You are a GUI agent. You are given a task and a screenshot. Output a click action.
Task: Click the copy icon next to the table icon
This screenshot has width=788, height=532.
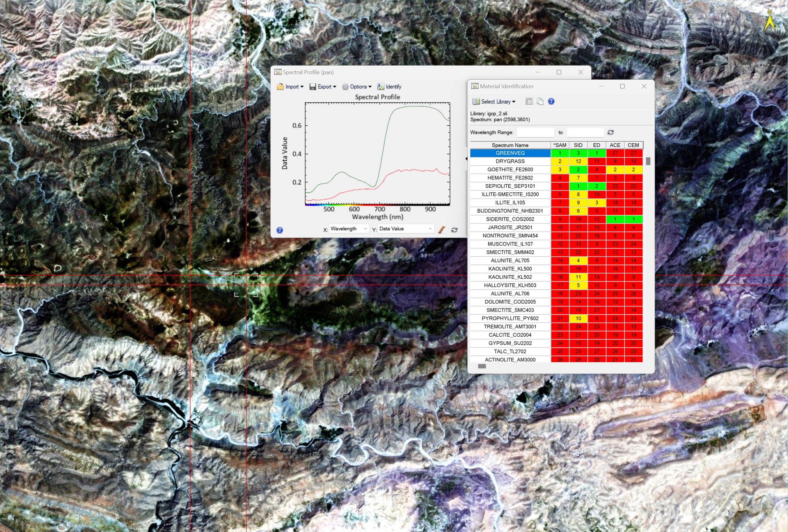pos(540,101)
